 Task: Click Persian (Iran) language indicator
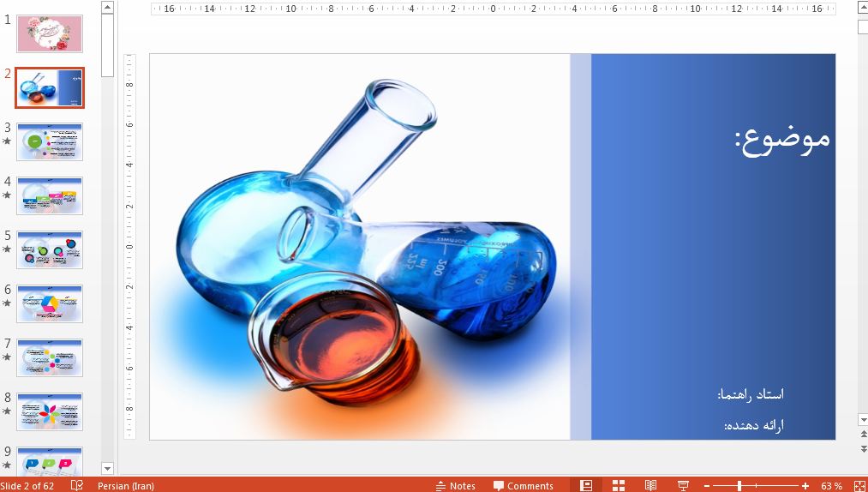pos(126,486)
